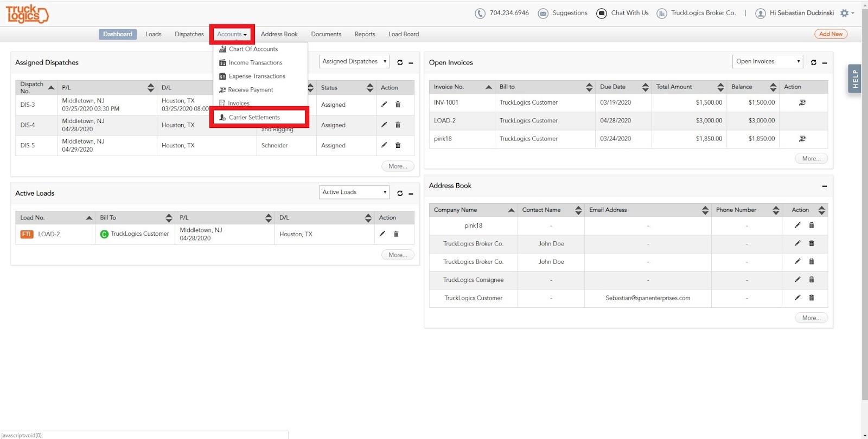Click the phone icon beside 704.234.6946
This screenshot has width=868, height=439.
[x=480, y=14]
